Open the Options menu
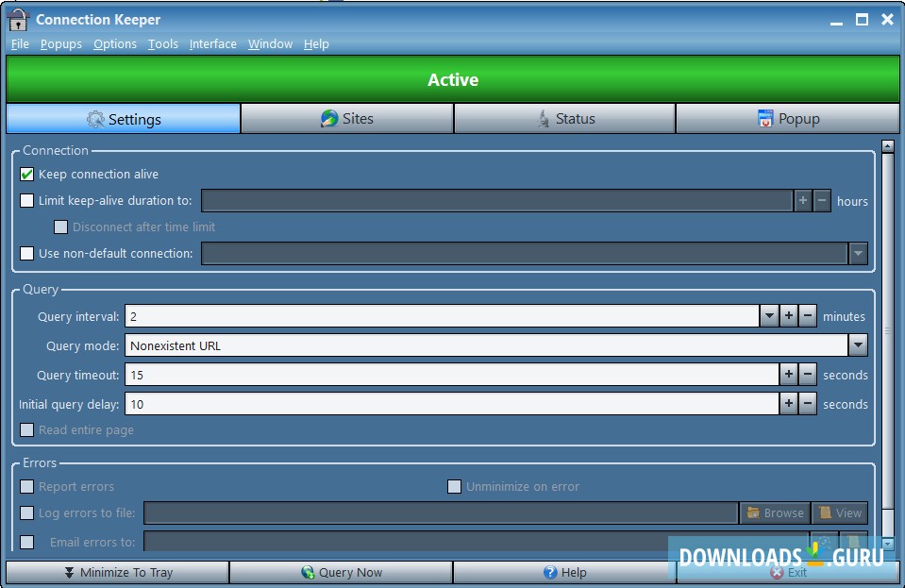This screenshot has height=588, width=905. coord(115,43)
